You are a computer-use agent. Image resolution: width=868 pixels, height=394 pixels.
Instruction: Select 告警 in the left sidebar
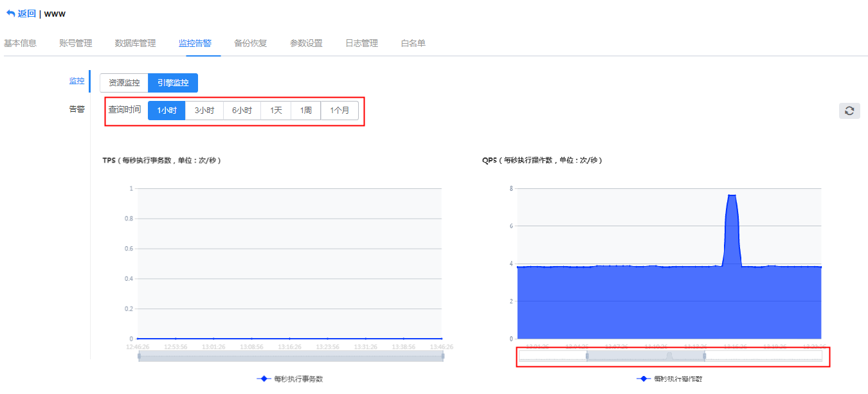click(x=77, y=109)
